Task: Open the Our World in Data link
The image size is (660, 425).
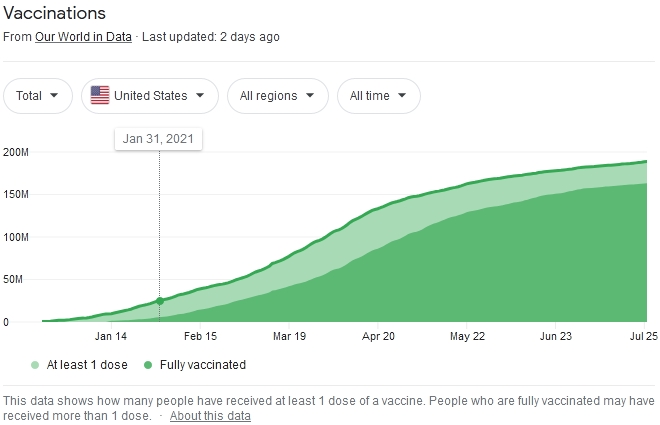Action: [83, 37]
